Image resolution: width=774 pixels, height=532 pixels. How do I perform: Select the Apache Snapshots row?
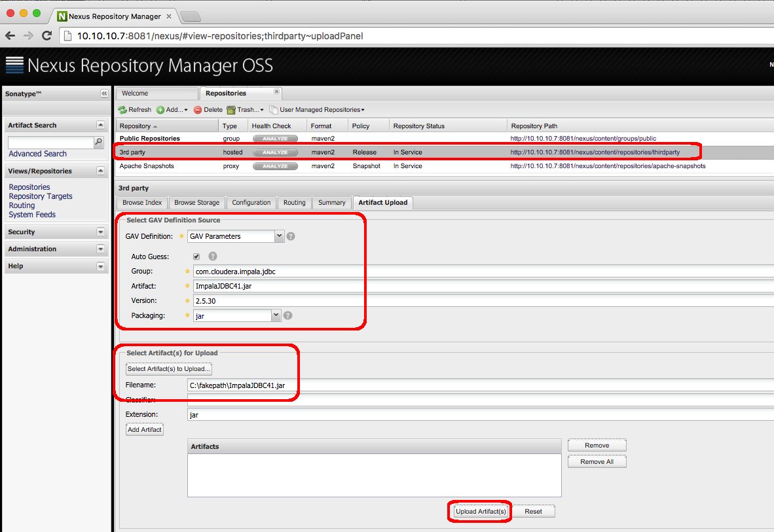pos(444,166)
